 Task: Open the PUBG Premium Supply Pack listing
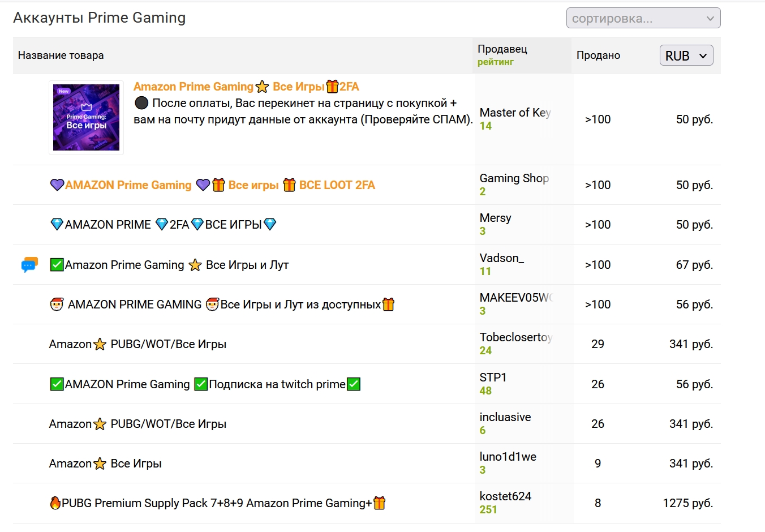tap(218, 503)
